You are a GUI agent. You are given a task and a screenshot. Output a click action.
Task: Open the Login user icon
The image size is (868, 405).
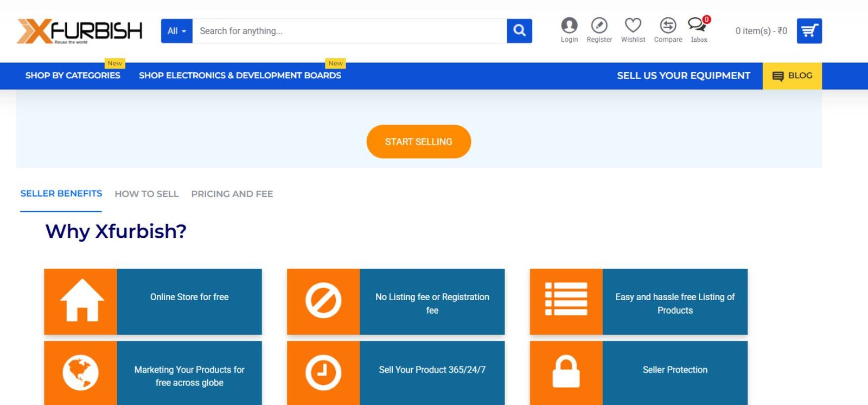pyautogui.click(x=569, y=26)
